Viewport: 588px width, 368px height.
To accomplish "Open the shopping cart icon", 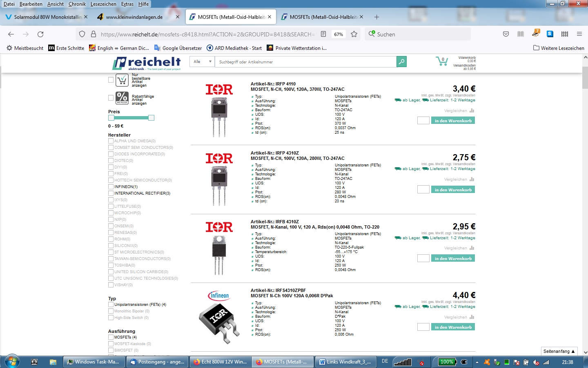I will tap(441, 61).
